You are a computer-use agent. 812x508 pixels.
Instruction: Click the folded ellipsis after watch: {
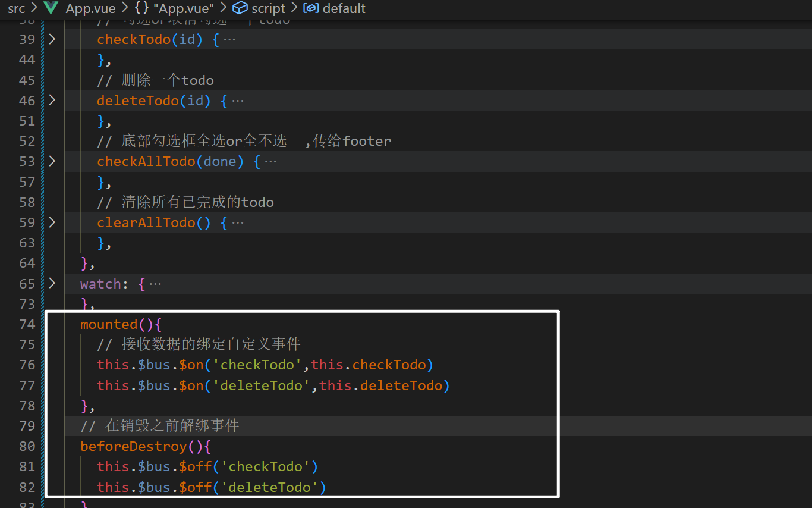pyautogui.click(x=155, y=284)
